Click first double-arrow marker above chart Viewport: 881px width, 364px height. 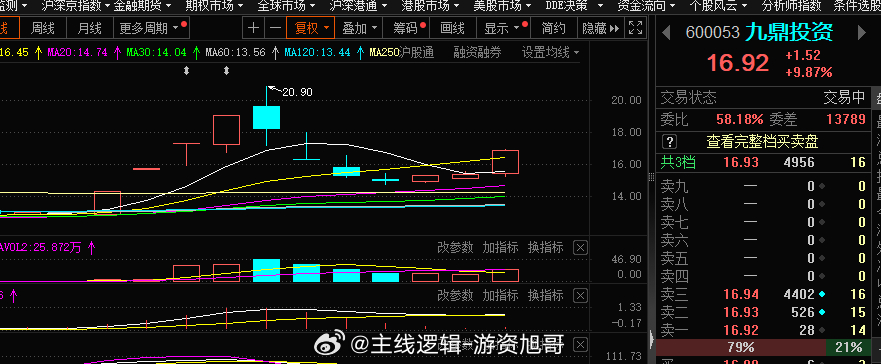point(187,71)
